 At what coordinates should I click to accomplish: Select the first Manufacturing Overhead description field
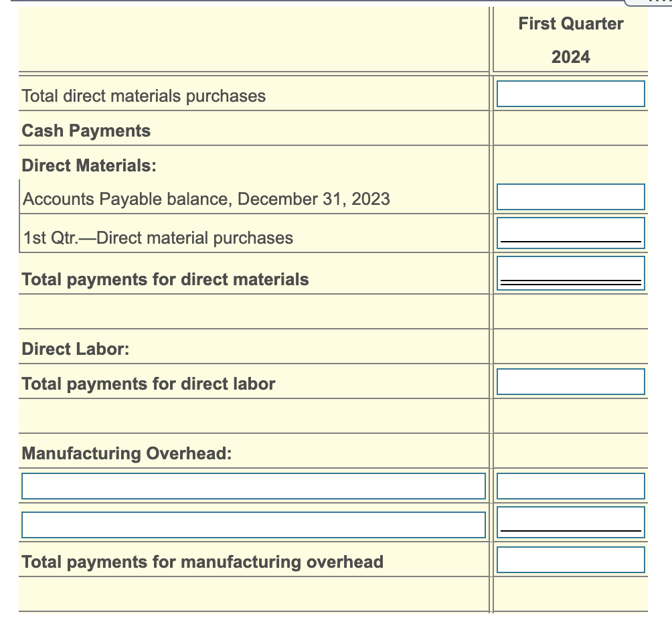point(253,486)
